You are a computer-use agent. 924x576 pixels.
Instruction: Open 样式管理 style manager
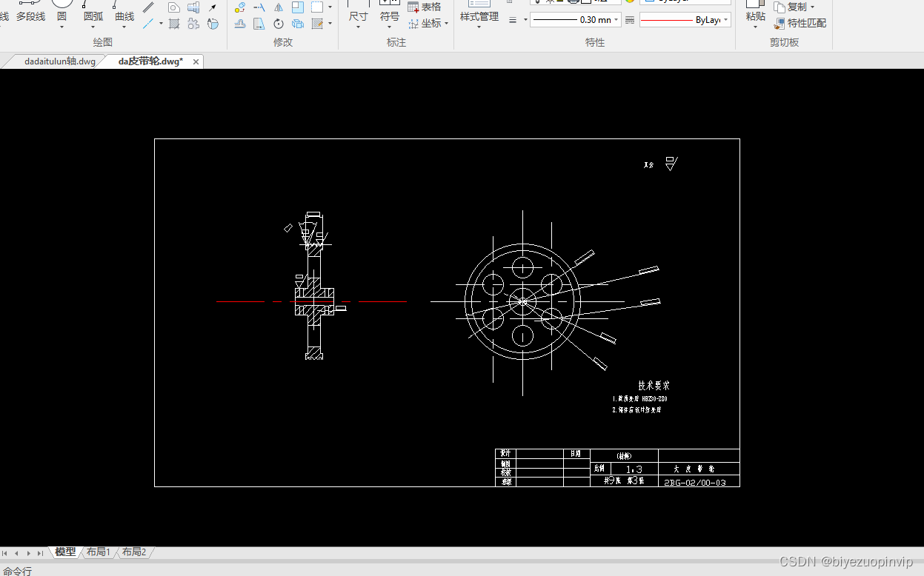coord(479,11)
